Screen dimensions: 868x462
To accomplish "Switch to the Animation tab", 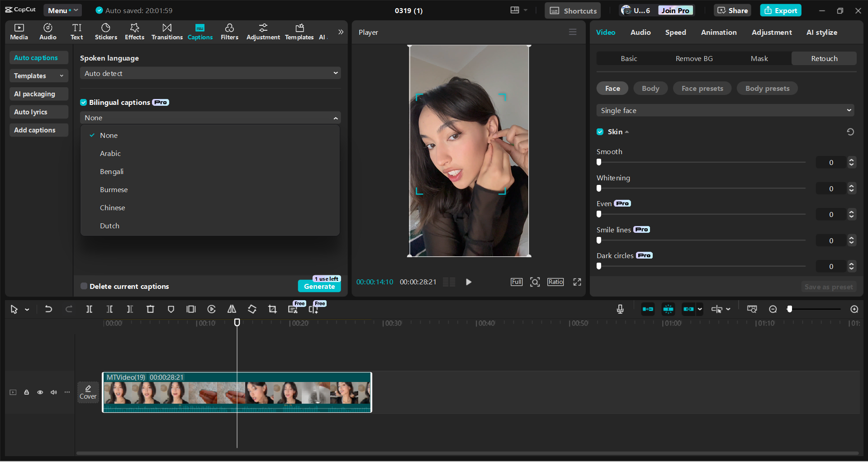I will click(719, 32).
